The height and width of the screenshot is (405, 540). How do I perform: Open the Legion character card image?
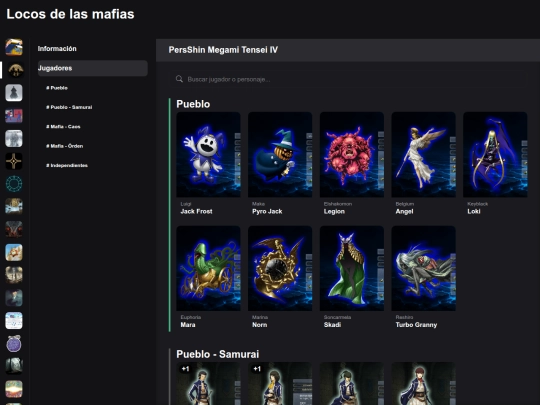(x=352, y=154)
